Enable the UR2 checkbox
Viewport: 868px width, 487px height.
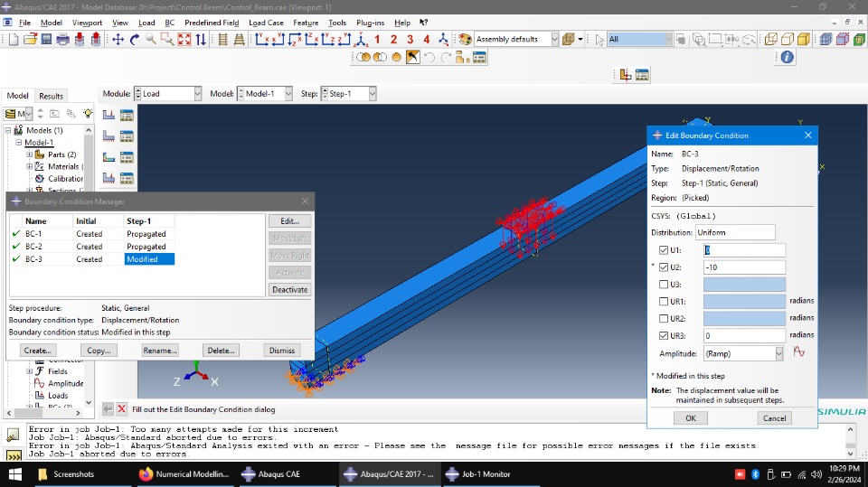point(663,319)
